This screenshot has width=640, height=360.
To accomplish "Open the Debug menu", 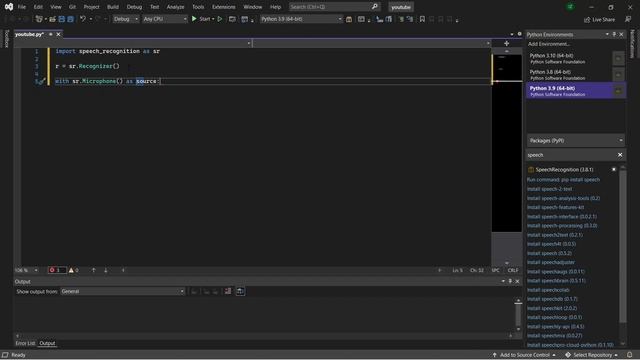I will click(x=134, y=7).
